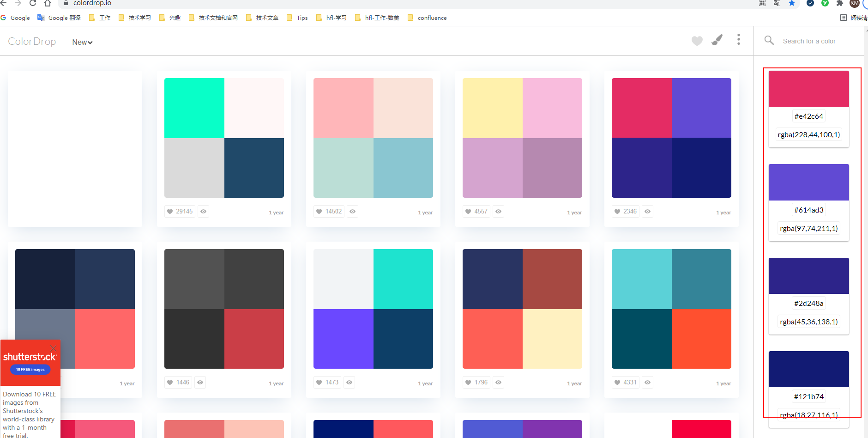The image size is (868, 438).
Task: Click the search magnifier icon
Action: coord(769,41)
